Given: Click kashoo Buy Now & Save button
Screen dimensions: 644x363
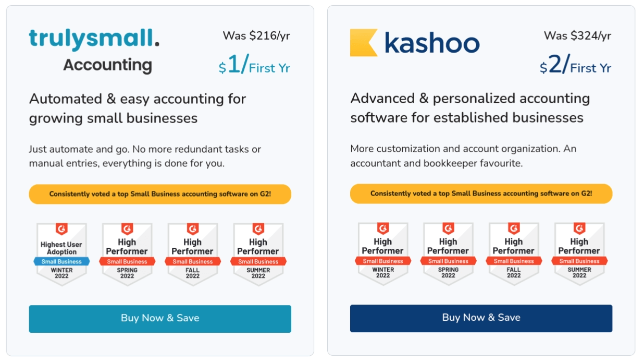Looking at the screenshot, I should (481, 318).
